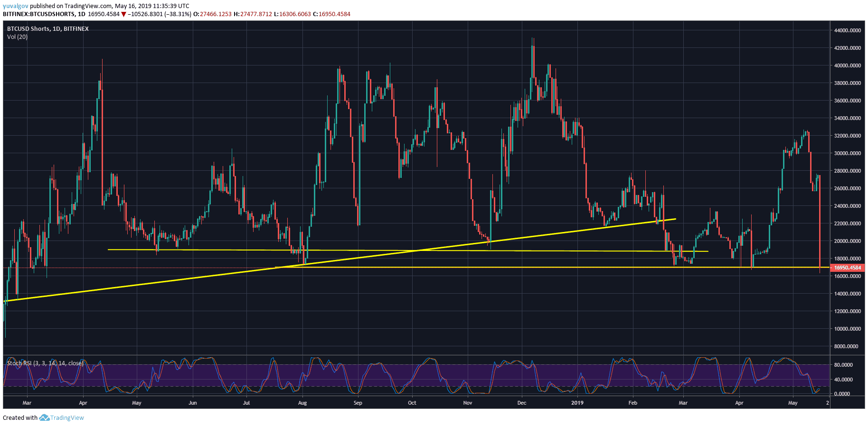The width and height of the screenshot is (868, 426).
Task: Click the Aug label on the time axis
Action: (302, 403)
